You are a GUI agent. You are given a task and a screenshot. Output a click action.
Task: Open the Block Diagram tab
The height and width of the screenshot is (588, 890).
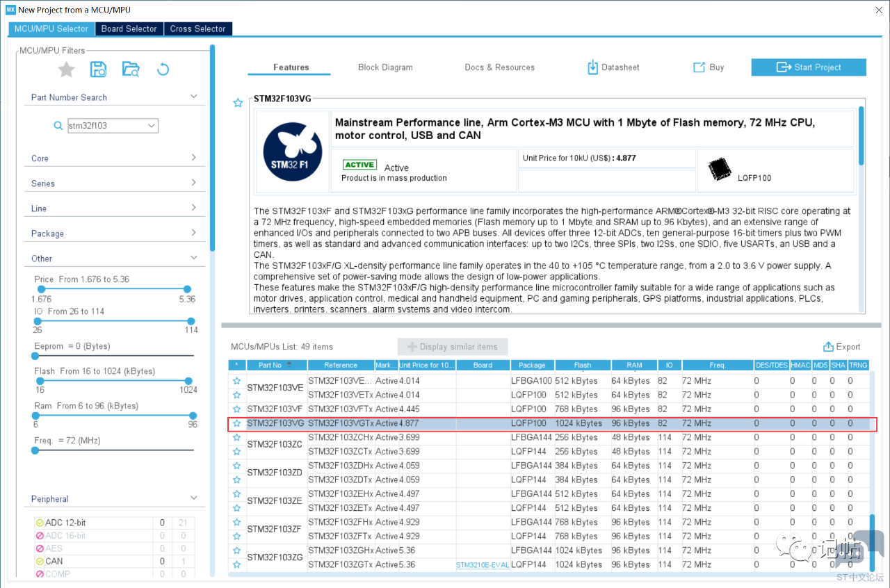385,67
